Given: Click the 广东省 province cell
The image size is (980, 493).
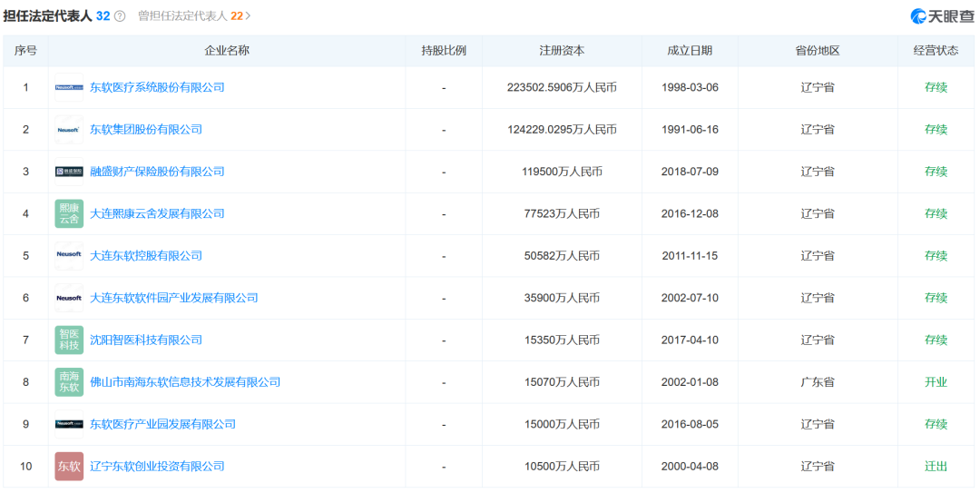Looking at the screenshot, I should (818, 381).
